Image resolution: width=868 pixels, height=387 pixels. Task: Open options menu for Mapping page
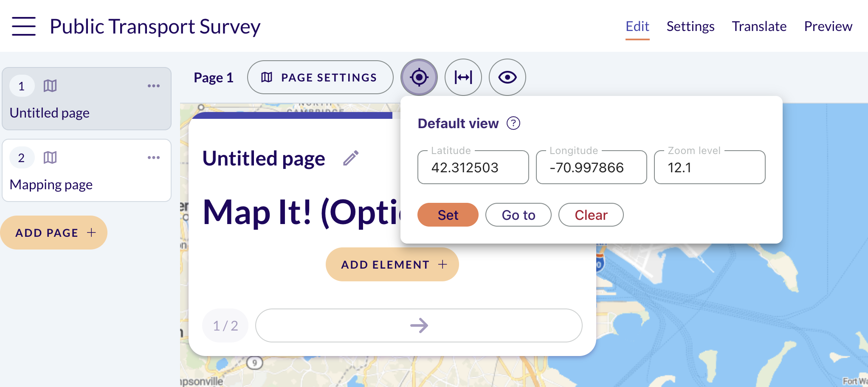point(154,157)
